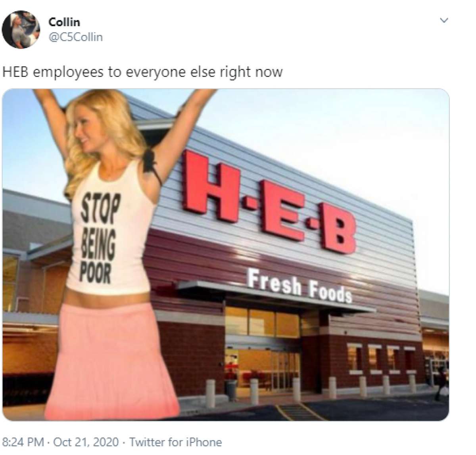Open the display name Collin

coord(64,22)
